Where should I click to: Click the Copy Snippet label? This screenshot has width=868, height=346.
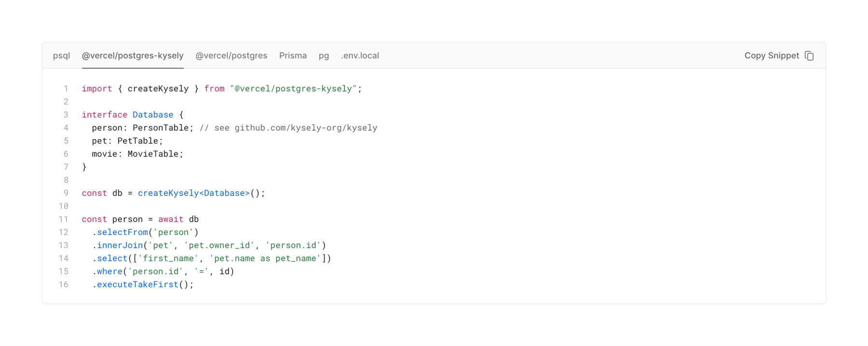pos(772,55)
